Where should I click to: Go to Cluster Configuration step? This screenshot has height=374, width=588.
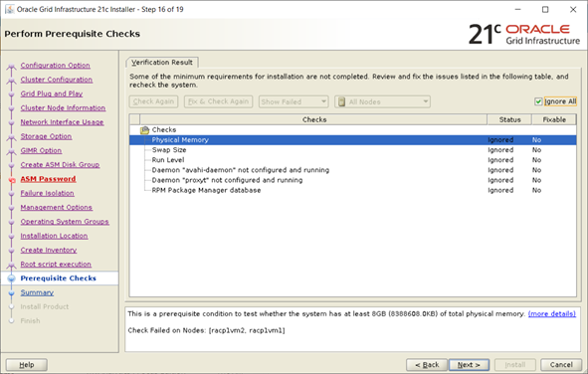(57, 80)
